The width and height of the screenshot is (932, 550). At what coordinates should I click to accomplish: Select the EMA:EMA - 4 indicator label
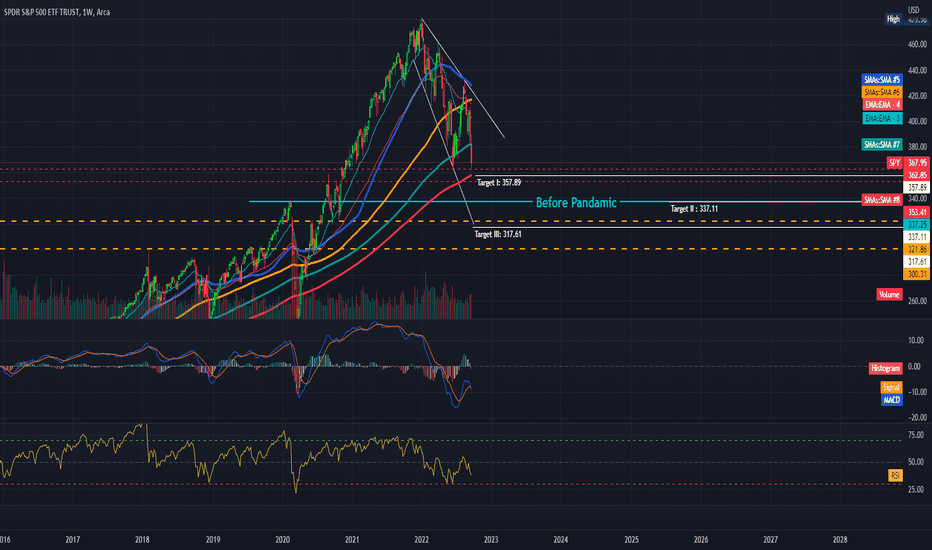click(x=883, y=105)
